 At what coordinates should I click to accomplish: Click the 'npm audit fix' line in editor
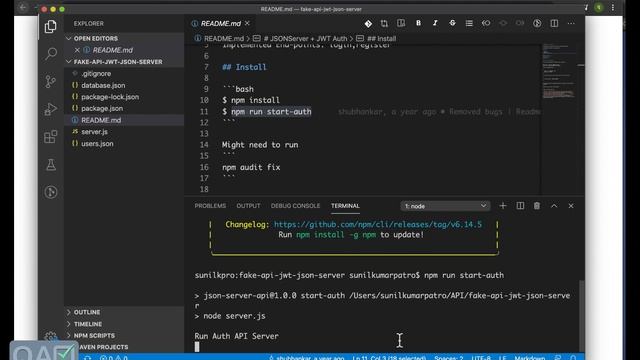[x=251, y=167]
